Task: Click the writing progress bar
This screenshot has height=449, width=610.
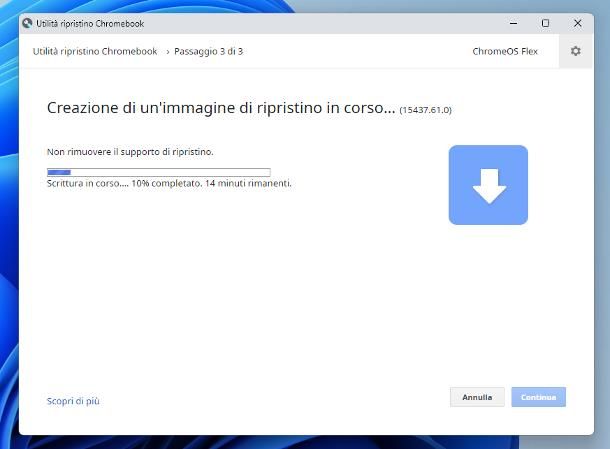Action: 159,172
